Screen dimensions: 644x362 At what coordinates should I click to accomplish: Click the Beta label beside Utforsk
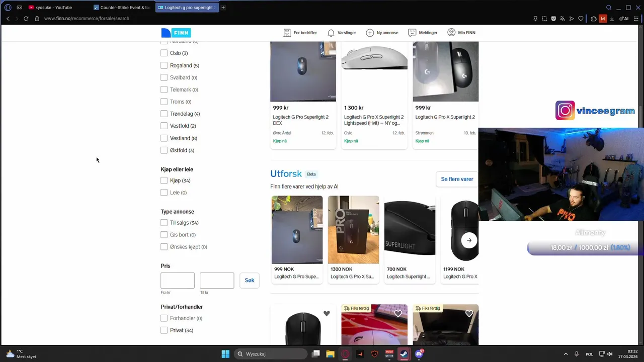(x=311, y=174)
